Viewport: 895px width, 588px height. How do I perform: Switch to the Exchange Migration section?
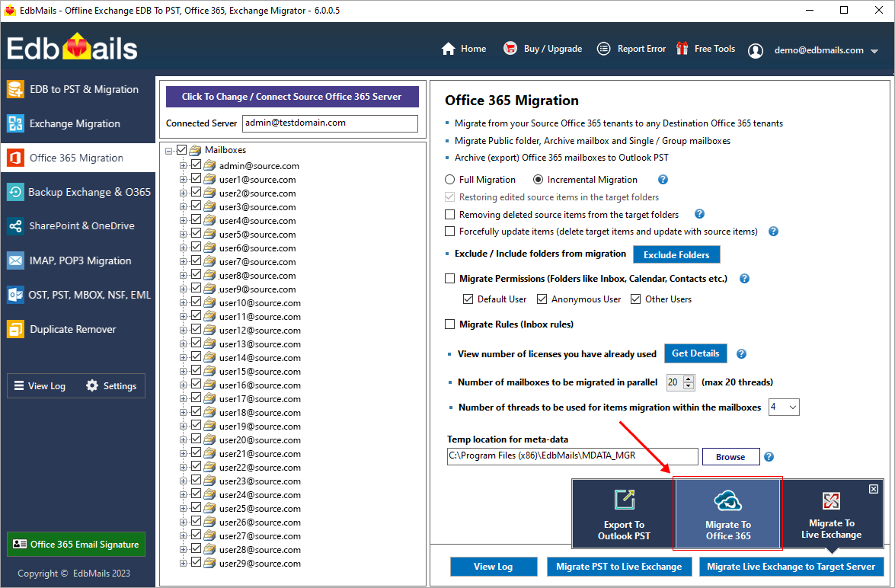78,123
